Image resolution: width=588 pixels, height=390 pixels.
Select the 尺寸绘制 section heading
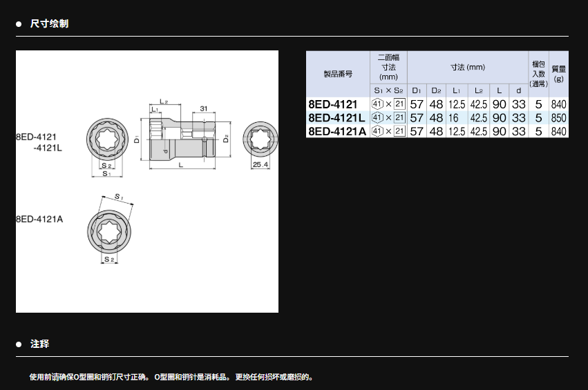point(49,24)
